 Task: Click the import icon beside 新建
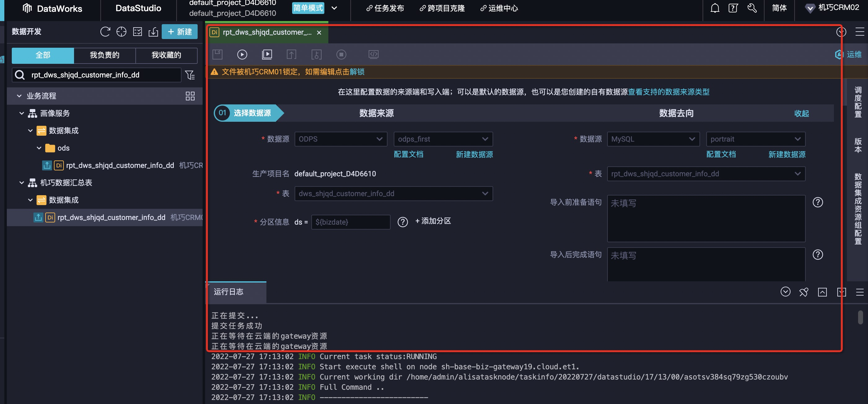[153, 32]
